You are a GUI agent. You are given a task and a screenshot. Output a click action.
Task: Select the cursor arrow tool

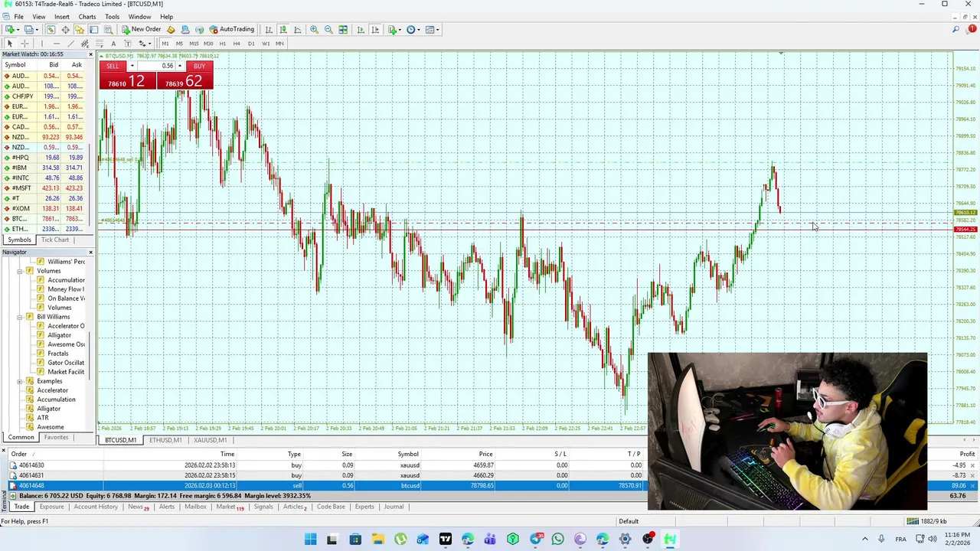coord(10,44)
